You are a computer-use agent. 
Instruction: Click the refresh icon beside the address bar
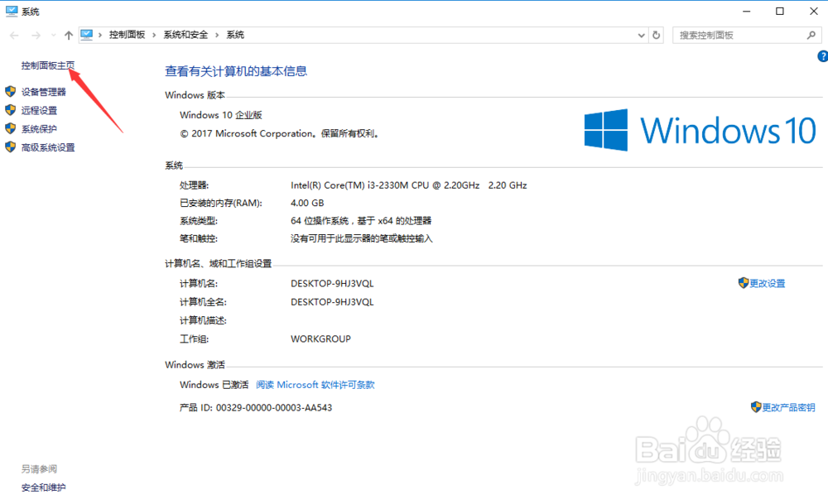coord(657,35)
